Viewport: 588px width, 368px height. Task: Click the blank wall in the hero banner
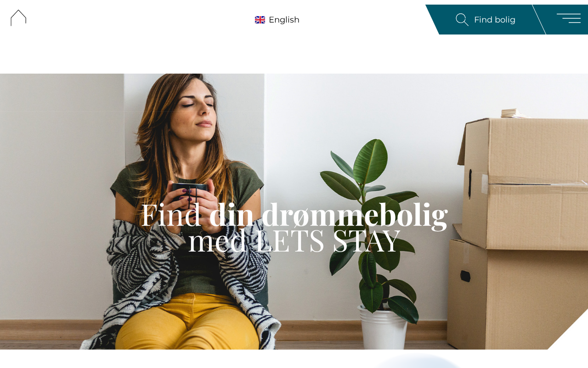pos(55,184)
